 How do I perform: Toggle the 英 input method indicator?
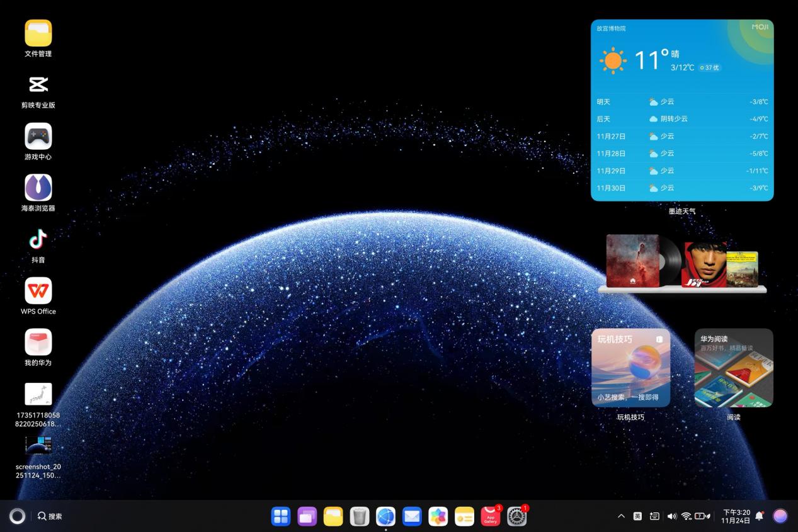point(637,516)
